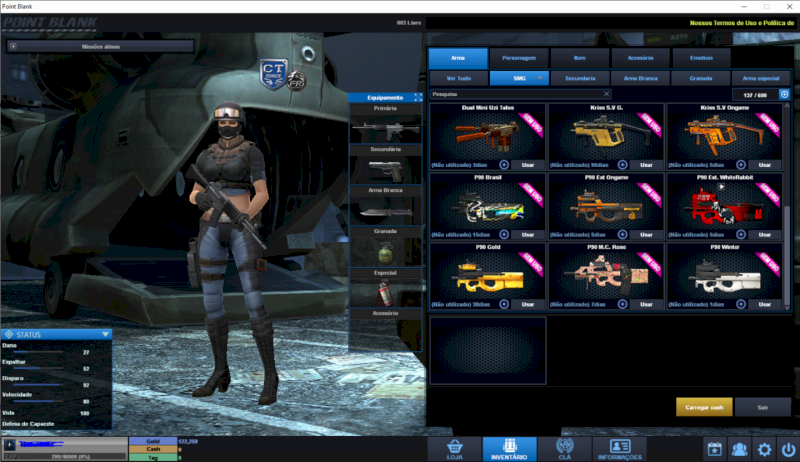Click plus icon on P90 Winter
800x462 pixels.
point(741,304)
